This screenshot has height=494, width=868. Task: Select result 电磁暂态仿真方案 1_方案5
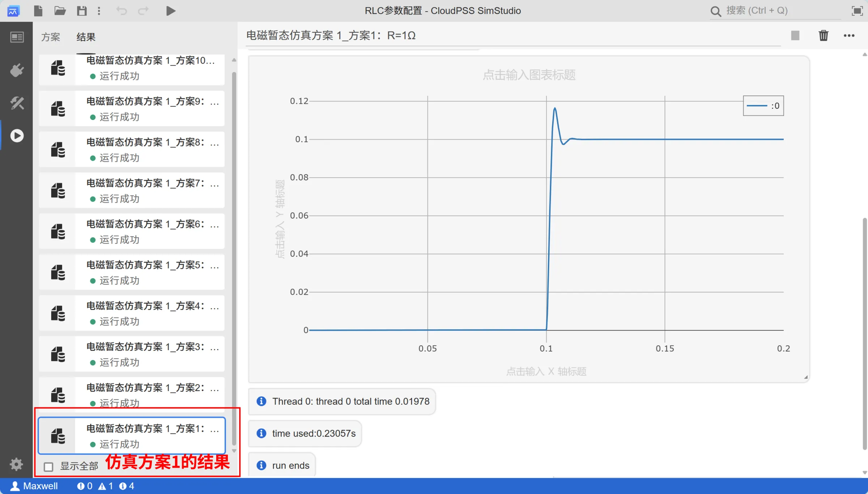click(x=132, y=272)
